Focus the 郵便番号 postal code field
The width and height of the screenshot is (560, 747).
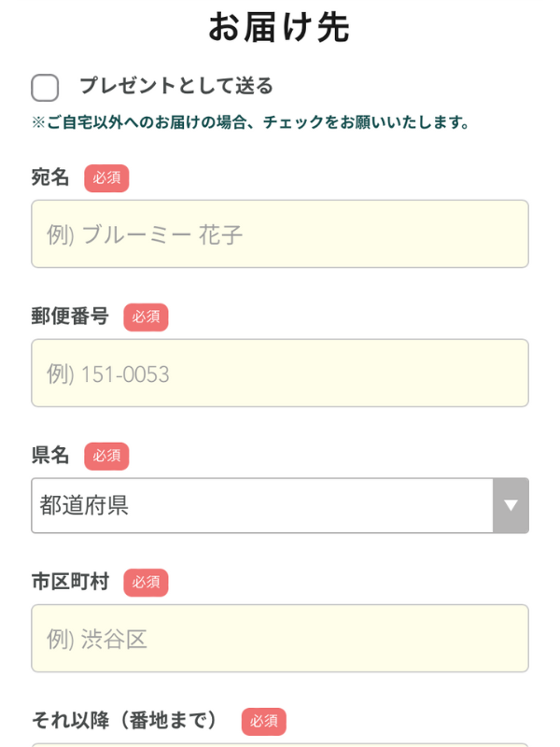pyautogui.click(x=280, y=373)
